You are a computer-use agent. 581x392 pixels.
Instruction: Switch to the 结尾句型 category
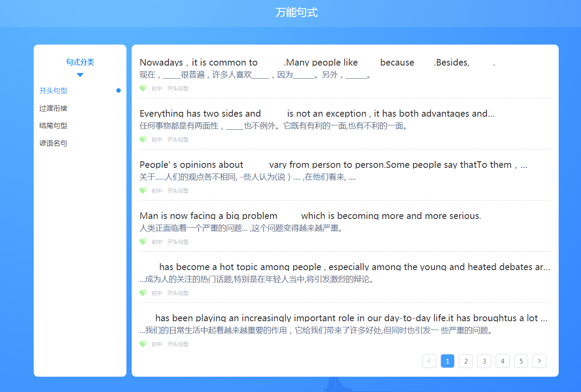point(53,126)
